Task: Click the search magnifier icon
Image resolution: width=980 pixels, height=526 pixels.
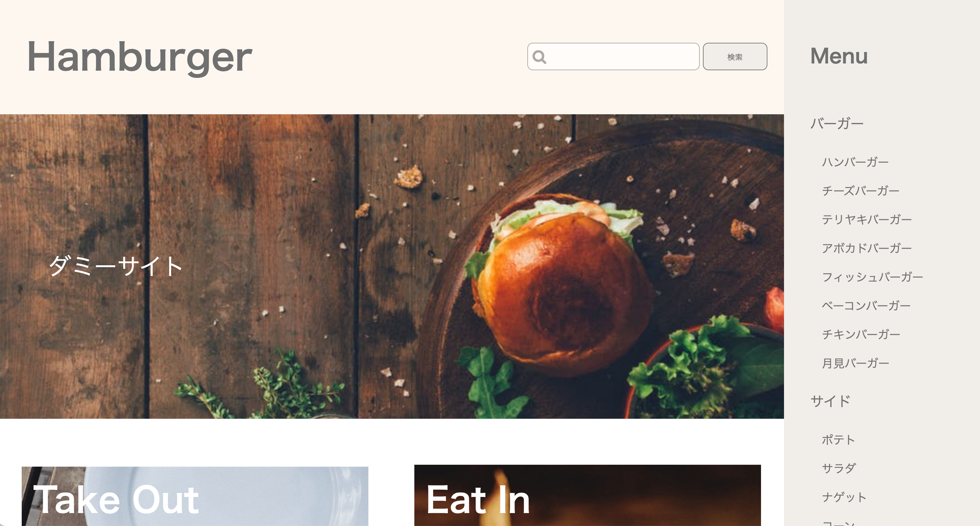Action: pyautogui.click(x=539, y=56)
